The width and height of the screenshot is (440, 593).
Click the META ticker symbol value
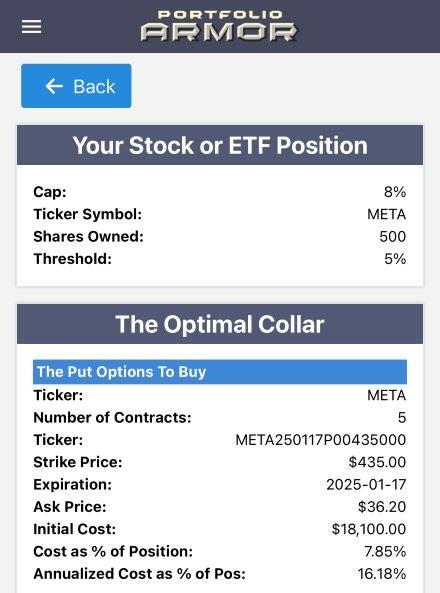click(x=386, y=214)
